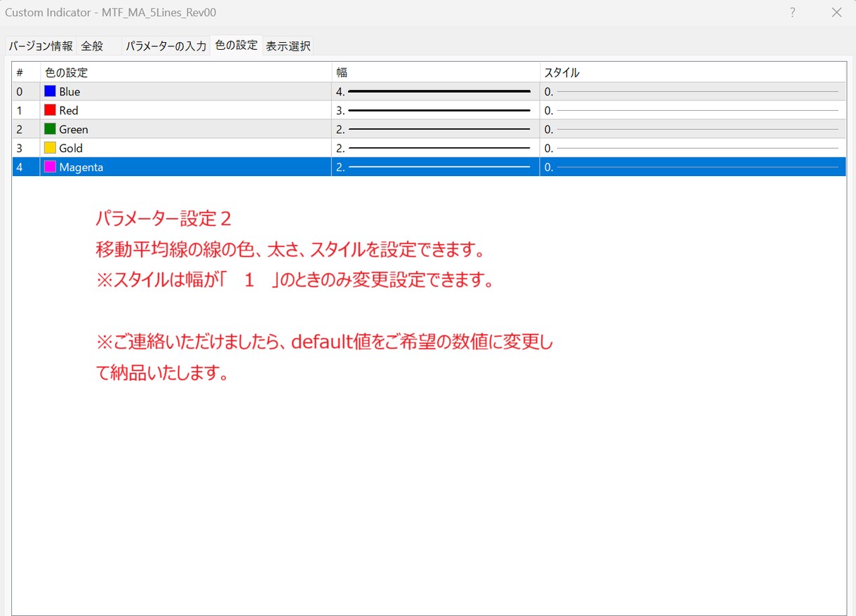Click the Gold color swatch

pos(50,148)
